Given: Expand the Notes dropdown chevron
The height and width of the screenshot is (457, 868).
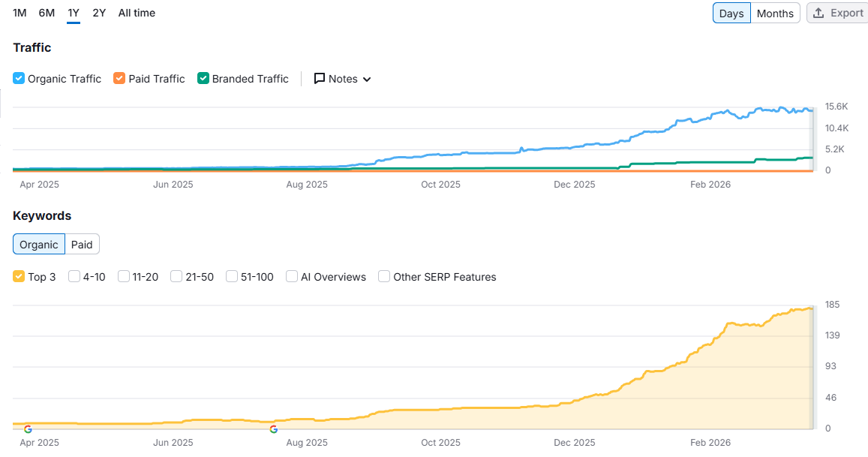Looking at the screenshot, I should (367, 80).
